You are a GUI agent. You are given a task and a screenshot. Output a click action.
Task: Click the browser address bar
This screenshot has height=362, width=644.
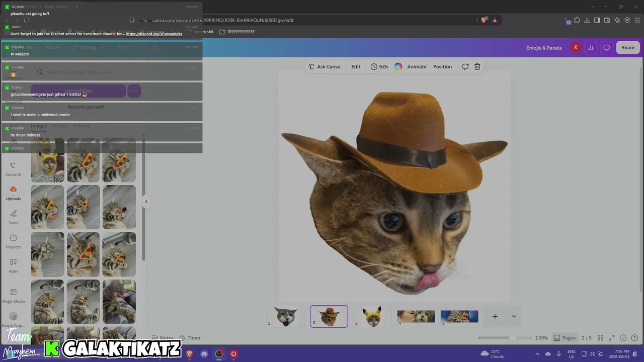(307, 20)
